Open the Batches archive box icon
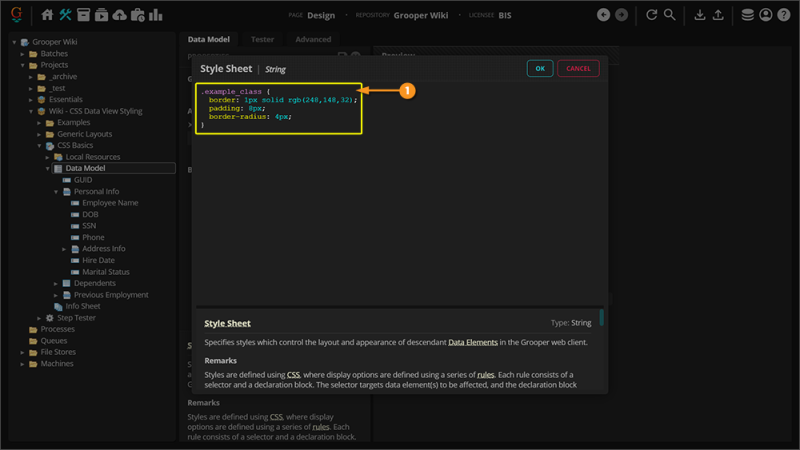Screen dimensions: 800x450 click(84, 15)
